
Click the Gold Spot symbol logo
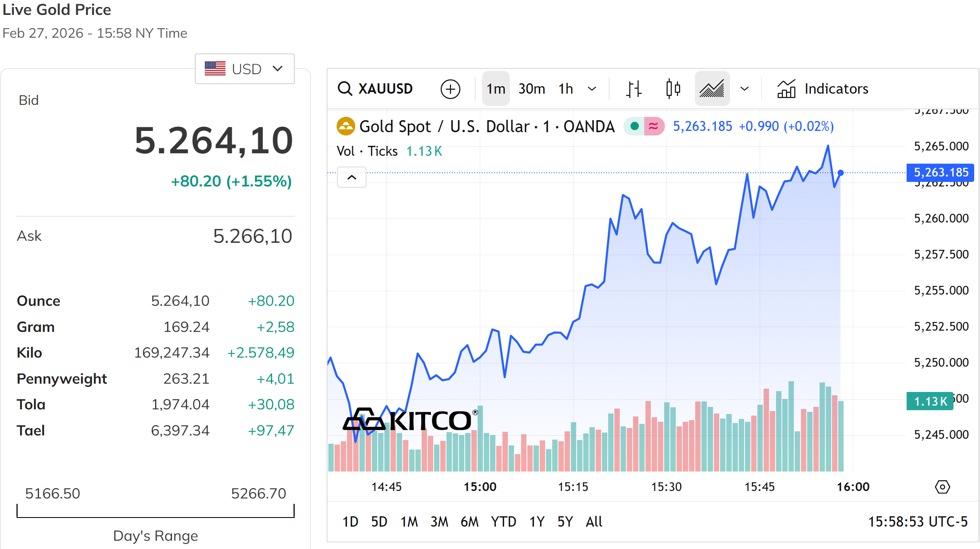click(346, 126)
